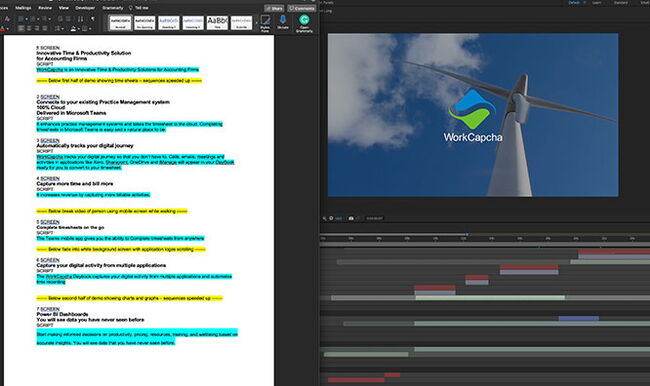Toggle fast previews icon under the preview

click(x=331, y=218)
